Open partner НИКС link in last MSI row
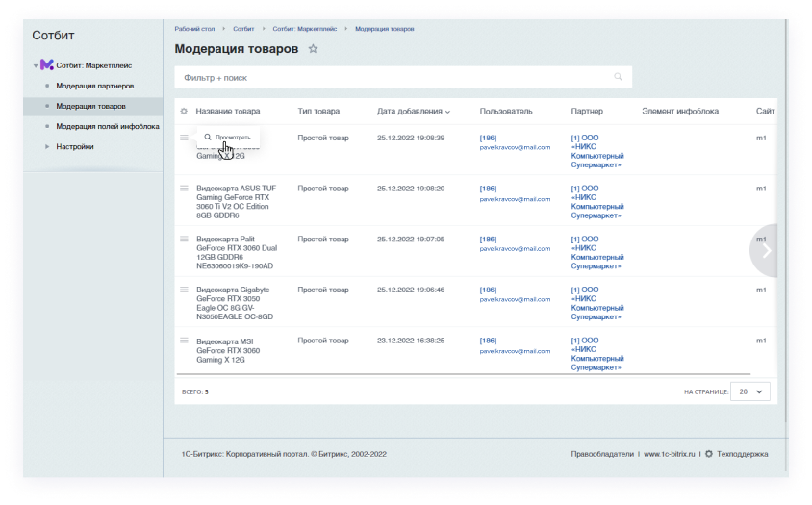This screenshot has width=812, height=505. (x=597, y=354)
